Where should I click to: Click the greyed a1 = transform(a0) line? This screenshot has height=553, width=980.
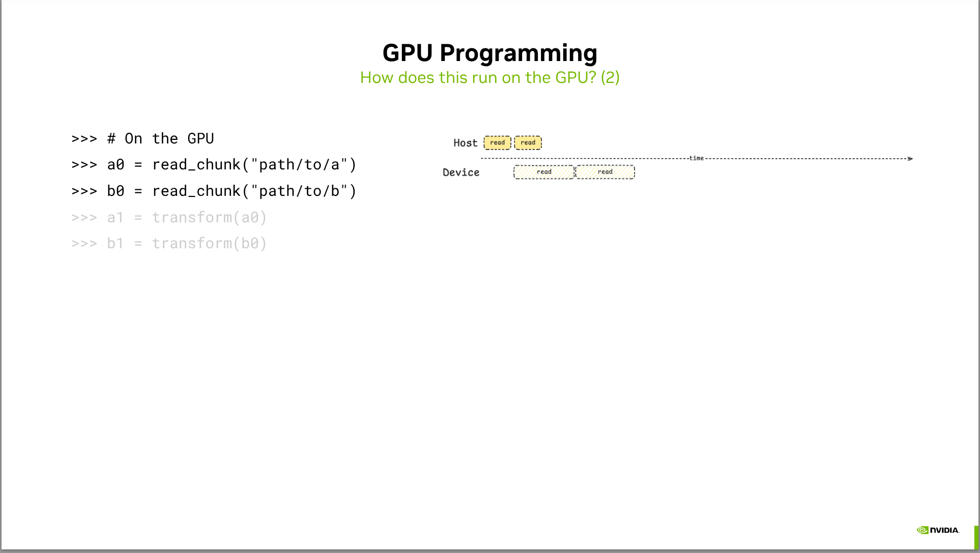(x=169, y=218)
